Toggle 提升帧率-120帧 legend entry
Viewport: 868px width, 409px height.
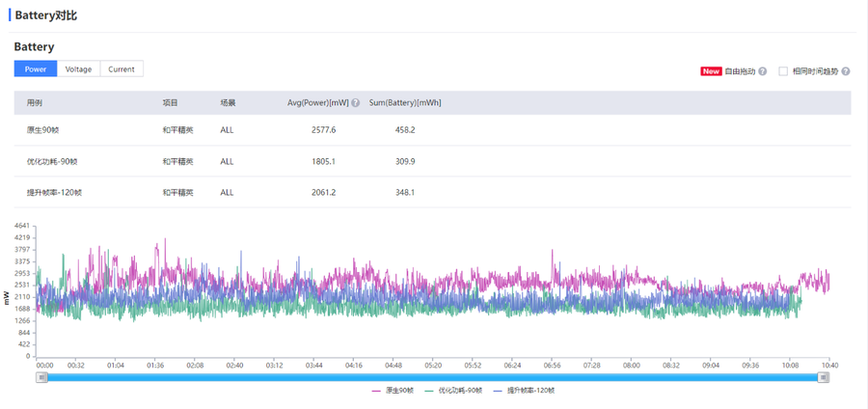click(524, 391)
